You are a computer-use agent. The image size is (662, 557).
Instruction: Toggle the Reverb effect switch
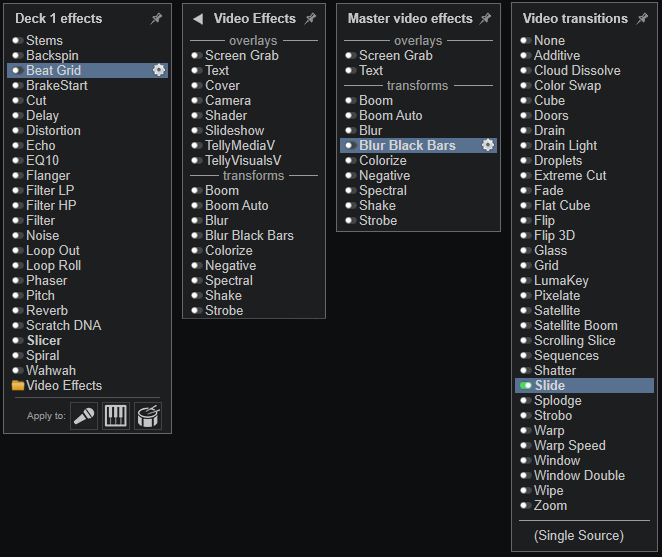point(18,310)
